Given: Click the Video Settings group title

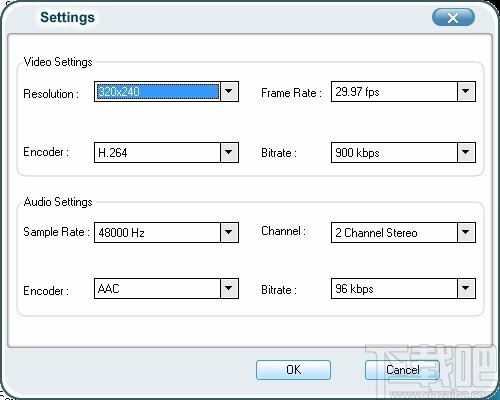Looking at the screenshot, I should tap(58, 62).
